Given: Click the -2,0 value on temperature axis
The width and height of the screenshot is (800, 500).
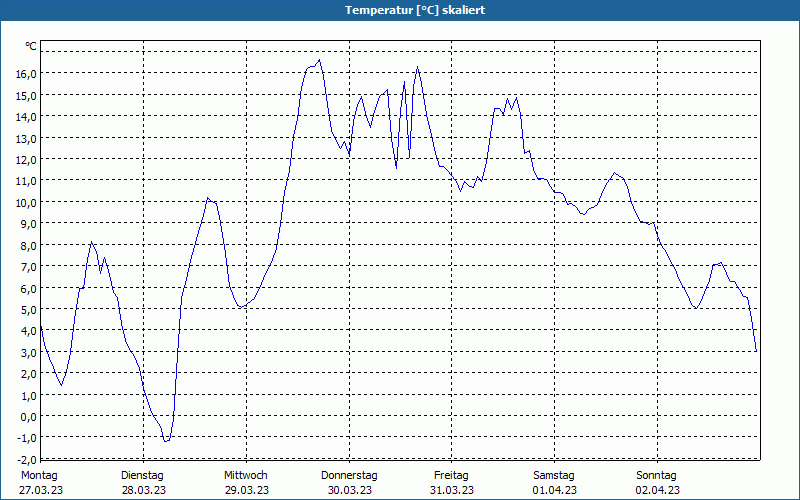Looking at the screenshot, I should point(26,459).
